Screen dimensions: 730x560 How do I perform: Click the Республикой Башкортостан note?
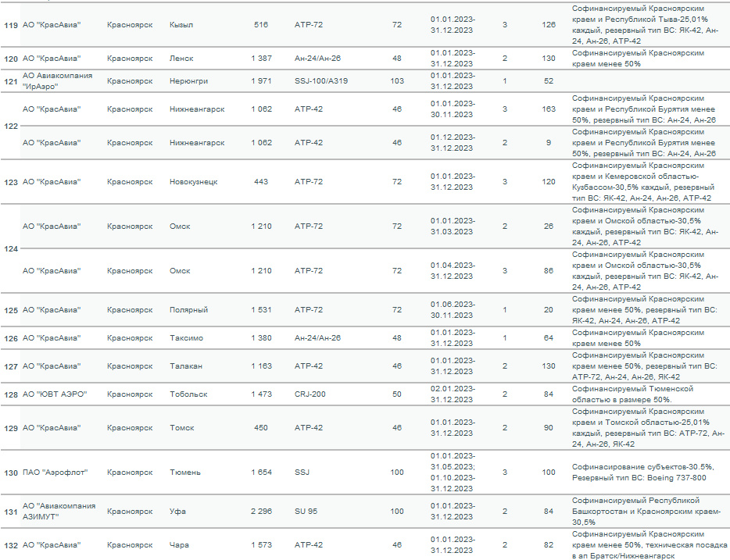(x=646, y=512)
